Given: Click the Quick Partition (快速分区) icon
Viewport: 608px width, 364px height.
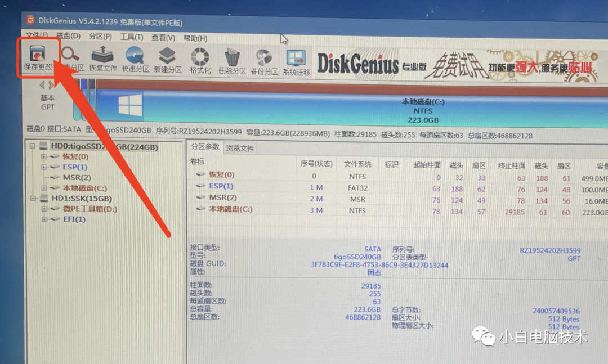Looking at the screenshot, I should click(x=135, y=59).
